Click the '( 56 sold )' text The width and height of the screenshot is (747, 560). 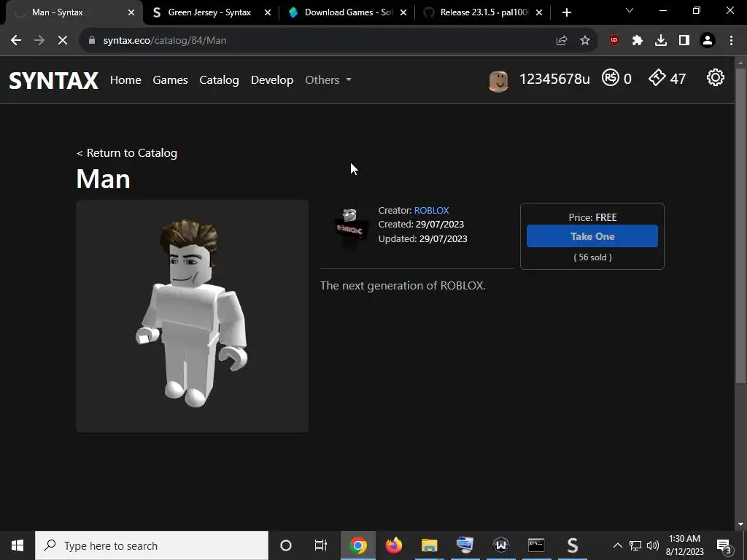pos(592,257)
